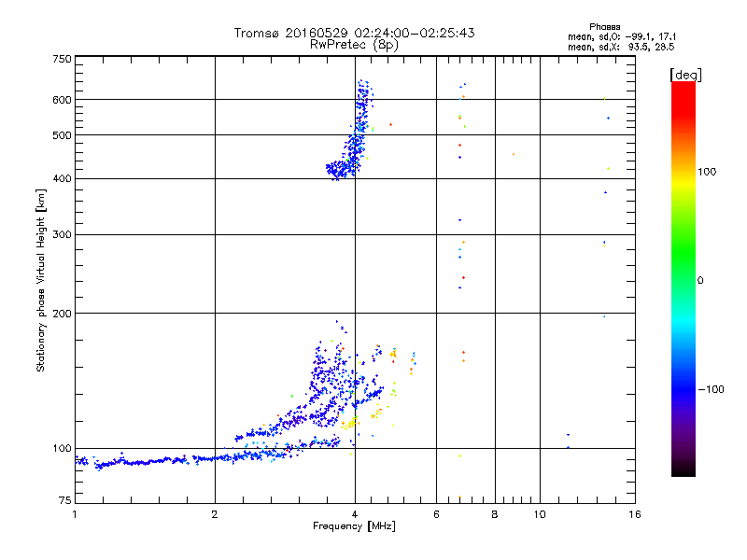Click the 'Phases' header text
The width and height of the screenshot is (747, 560).
click(604, 27)
